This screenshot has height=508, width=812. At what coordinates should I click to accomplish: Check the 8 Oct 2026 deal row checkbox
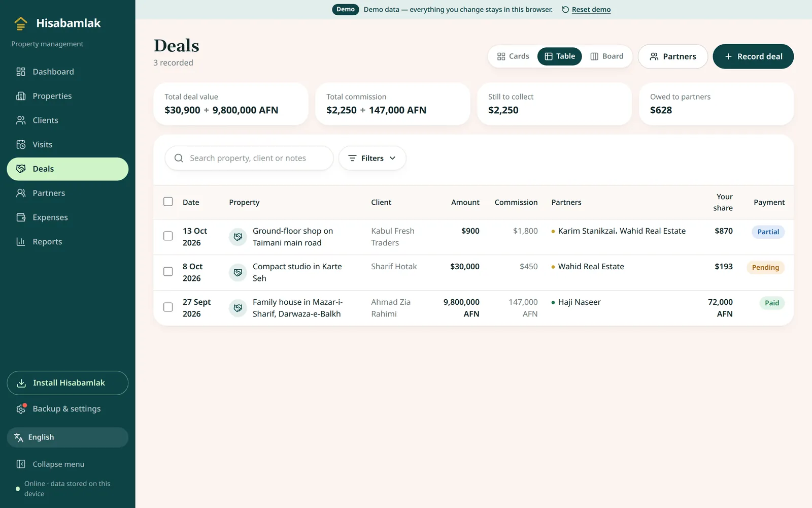point(168,272)
